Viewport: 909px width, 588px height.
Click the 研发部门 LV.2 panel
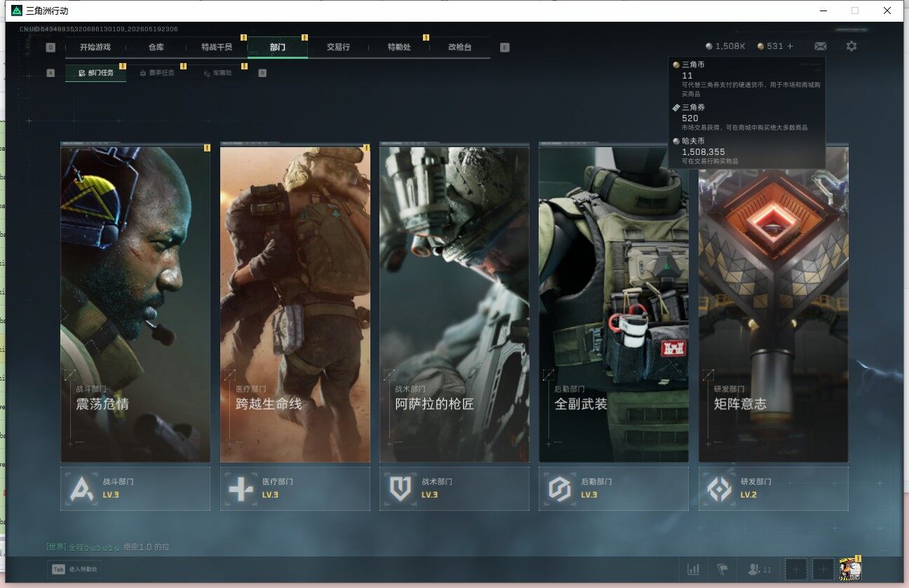tap(774, 488)
